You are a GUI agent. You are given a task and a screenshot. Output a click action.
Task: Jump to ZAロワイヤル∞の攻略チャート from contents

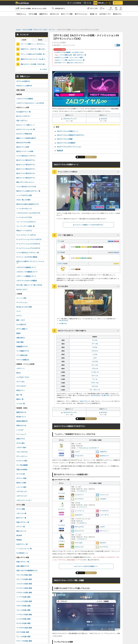(67, 131)
